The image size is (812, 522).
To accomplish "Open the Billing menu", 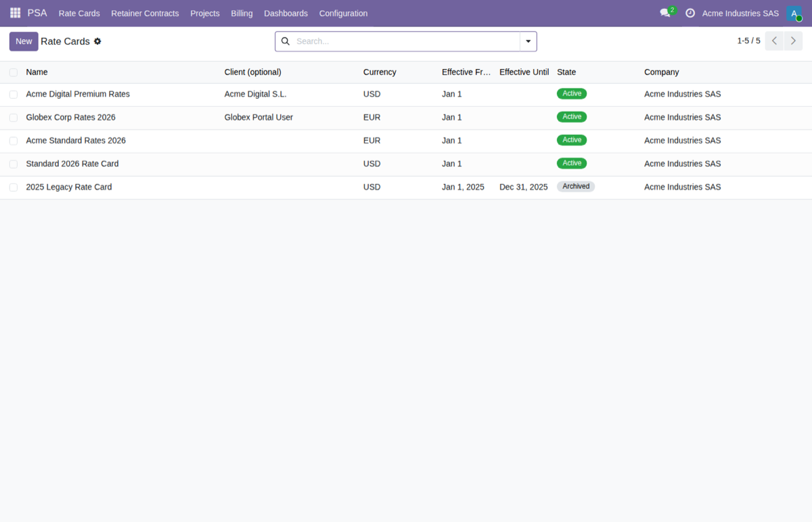I will pyautogui.click(x=242, y=13).
